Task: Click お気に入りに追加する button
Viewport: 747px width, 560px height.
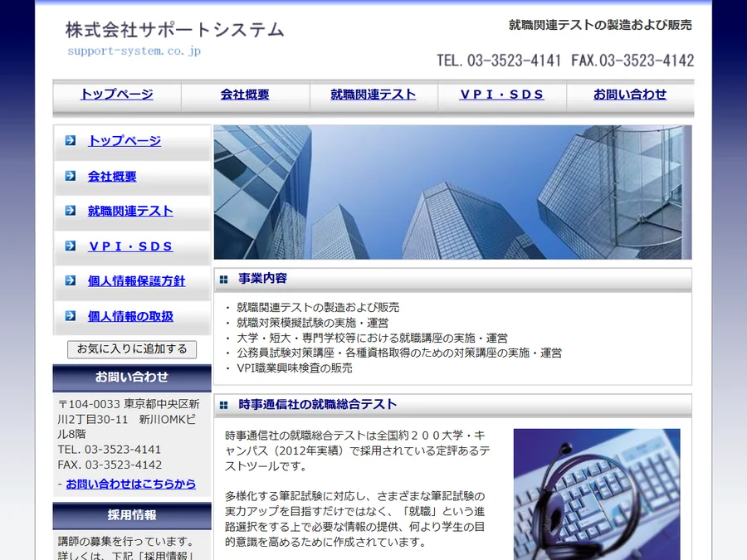Action: (132, 349)
